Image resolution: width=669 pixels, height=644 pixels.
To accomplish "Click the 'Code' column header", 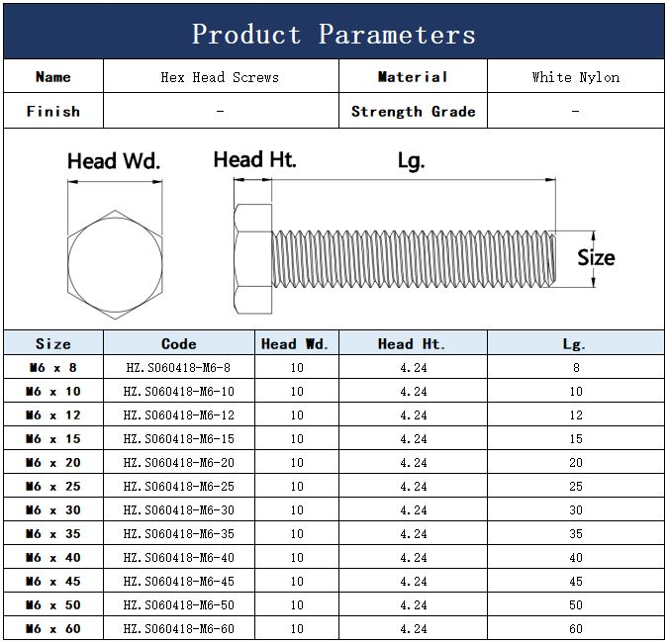I will point(179,344).
